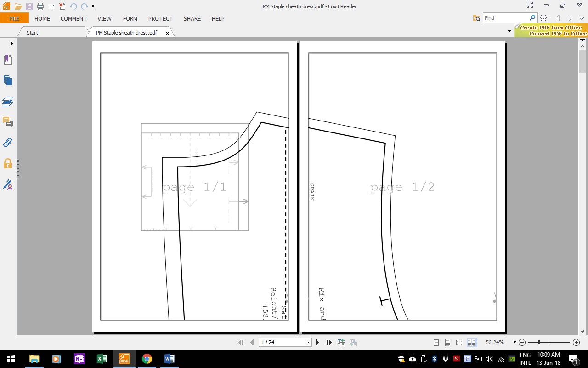Enable Facing page view mode
The image size is (588, 368).
tap(459, 342)
